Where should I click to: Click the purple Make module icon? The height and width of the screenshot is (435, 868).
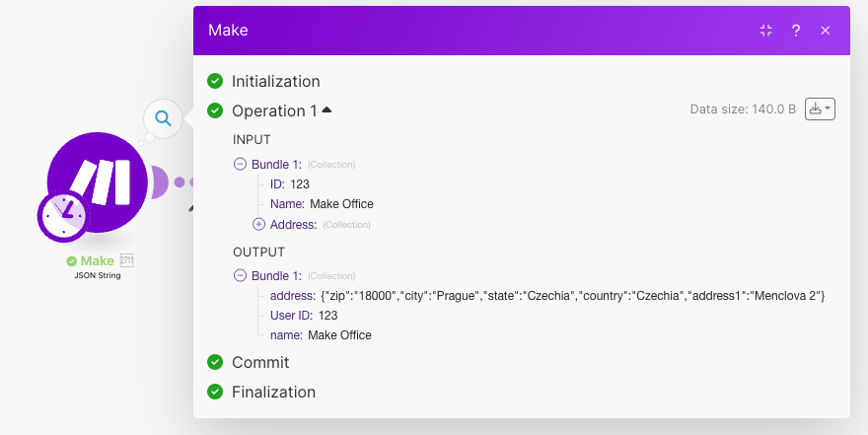point(96,181)
